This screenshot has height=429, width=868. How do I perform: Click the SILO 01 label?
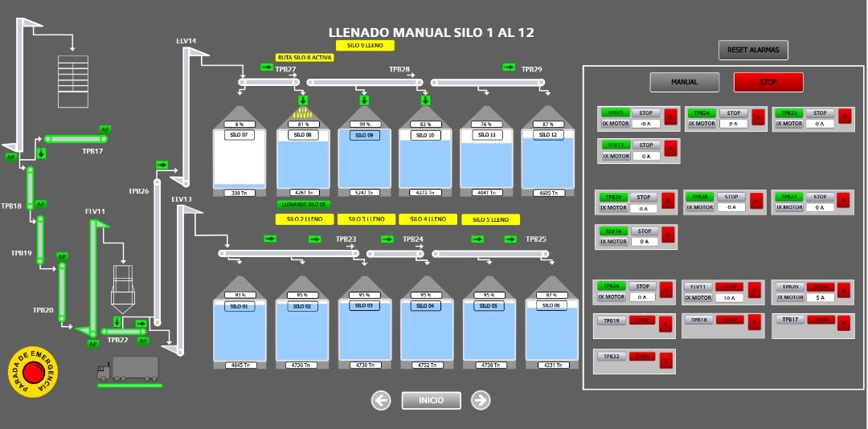click(x=240, y=307)
